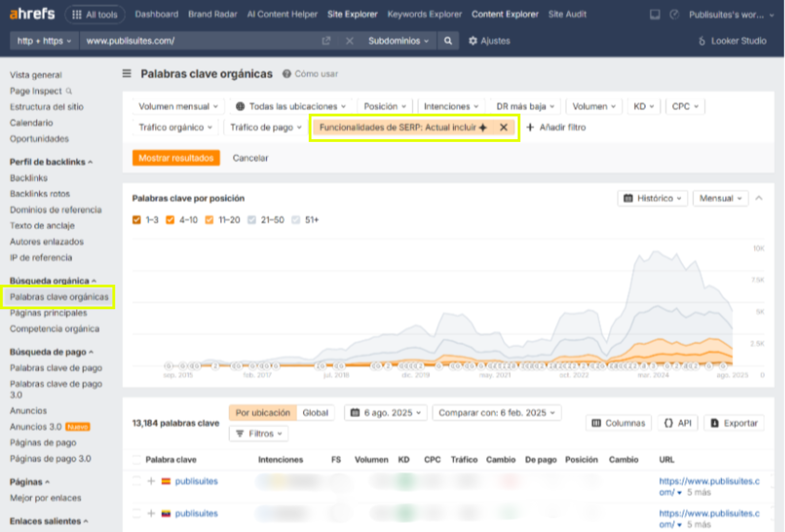Toggle sidebar with hamburger menu icon
The width and height of the screenshot is (785, 532).
(x=127, y=73)
